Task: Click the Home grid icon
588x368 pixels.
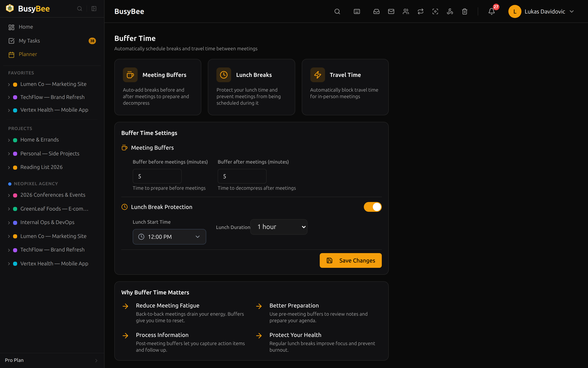Action: pos(11,27)
